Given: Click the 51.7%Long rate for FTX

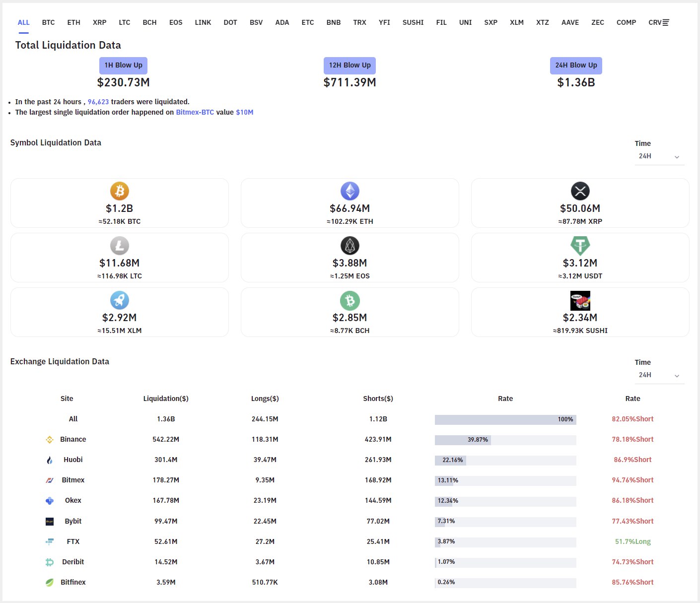Looking at the screenshot, I should tap(633, 541).
